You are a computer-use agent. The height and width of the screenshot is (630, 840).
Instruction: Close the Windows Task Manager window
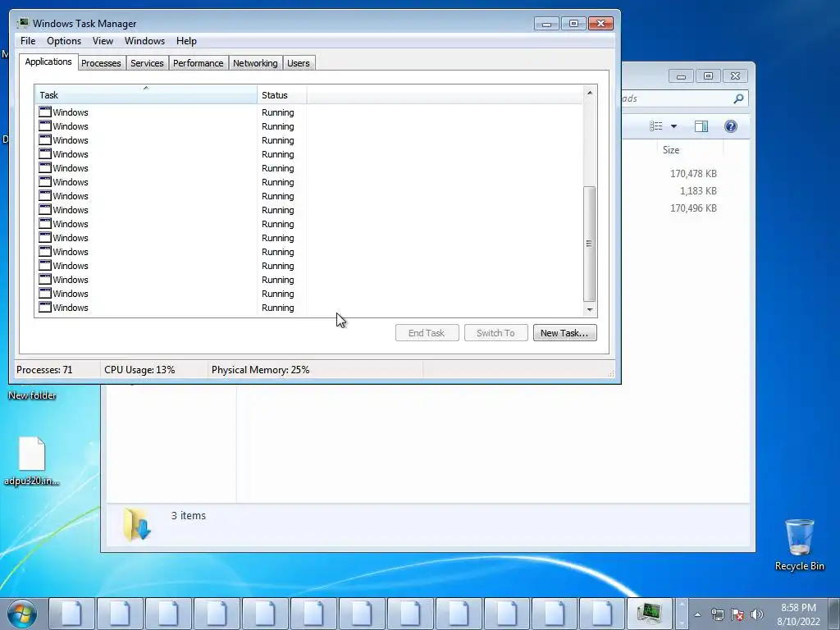(x=600, y=24)
